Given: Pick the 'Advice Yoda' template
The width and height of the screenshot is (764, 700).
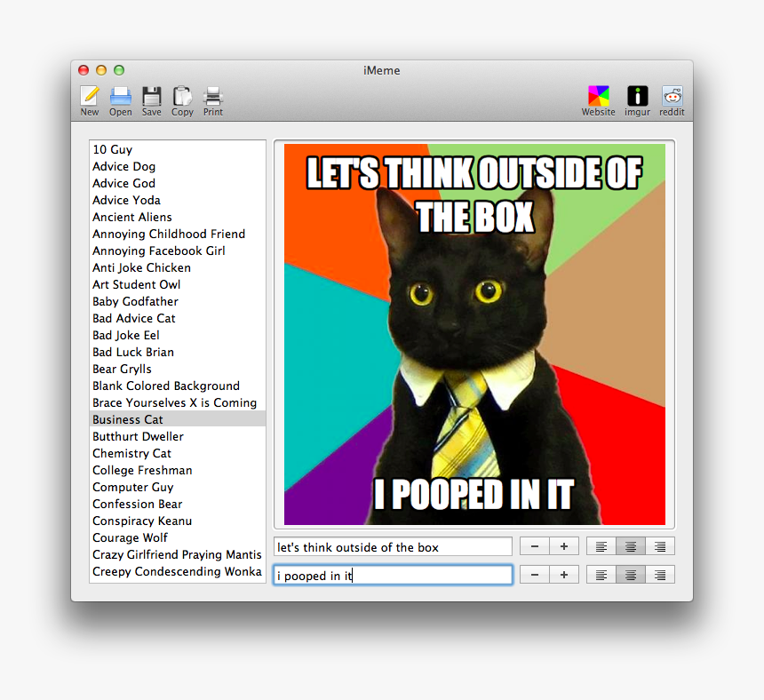Looking at the screenshot, I should click(178, 200).
